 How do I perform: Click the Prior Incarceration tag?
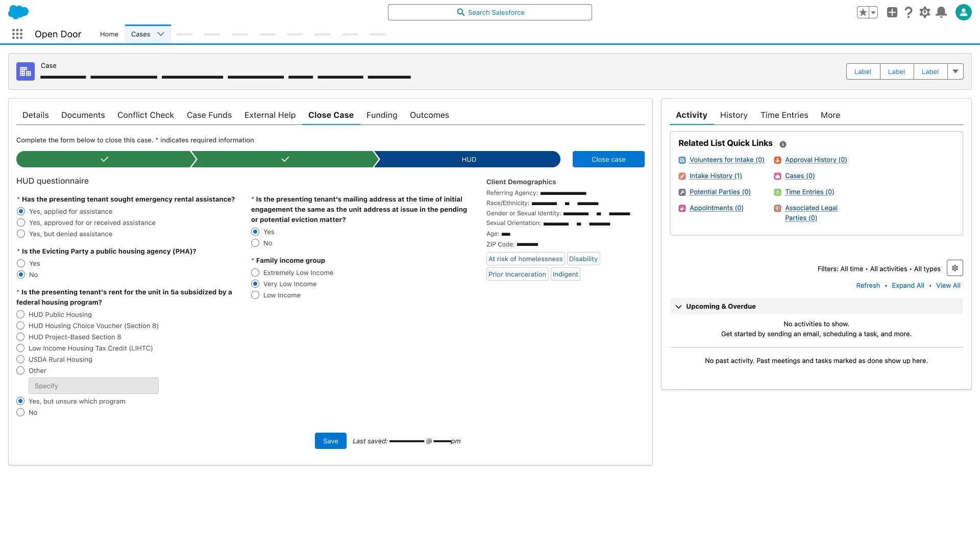pos(517,274)
